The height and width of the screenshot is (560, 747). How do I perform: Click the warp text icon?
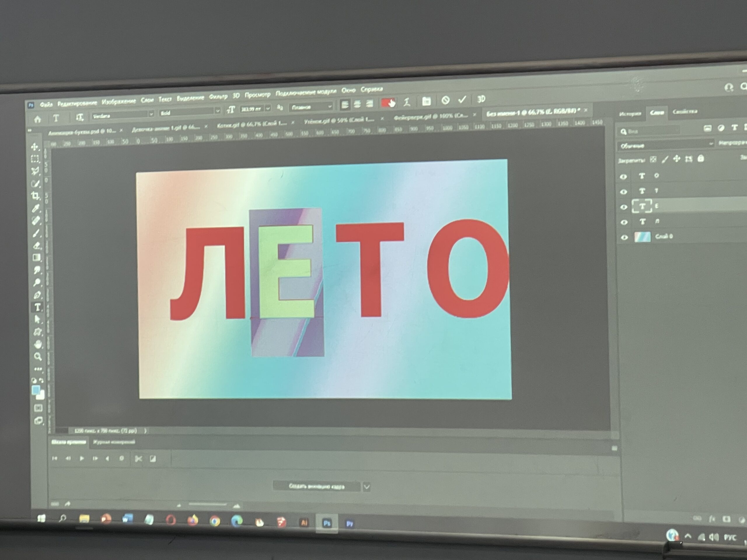[x=407, y=102]
